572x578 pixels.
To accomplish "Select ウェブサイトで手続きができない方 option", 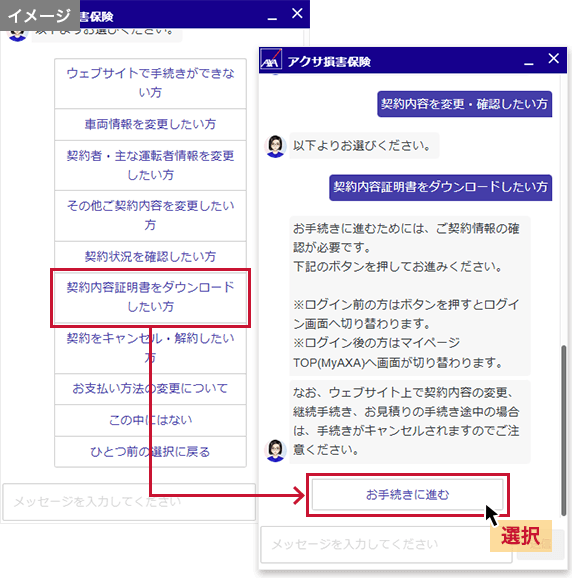I will pos(150,83).
